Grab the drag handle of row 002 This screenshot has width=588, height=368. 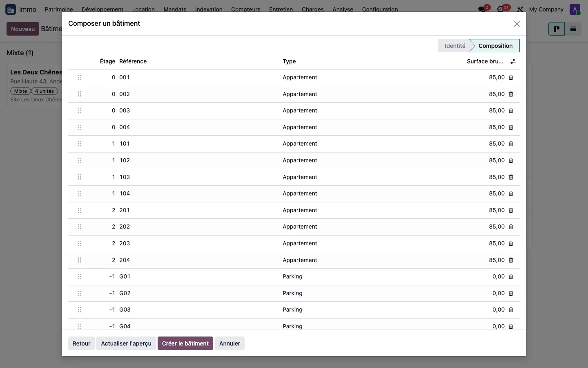[80, 94]
